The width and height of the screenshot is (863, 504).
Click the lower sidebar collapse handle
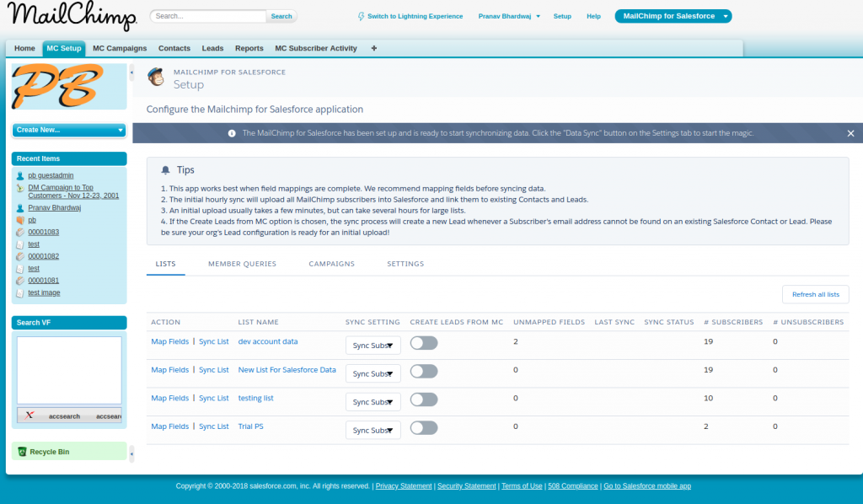click(131, 454)
